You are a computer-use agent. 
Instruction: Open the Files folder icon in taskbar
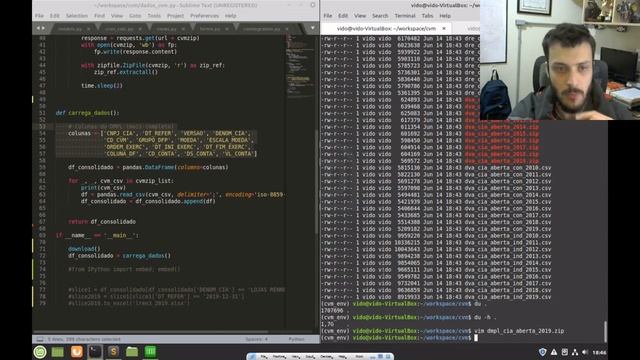pos(132,352)
